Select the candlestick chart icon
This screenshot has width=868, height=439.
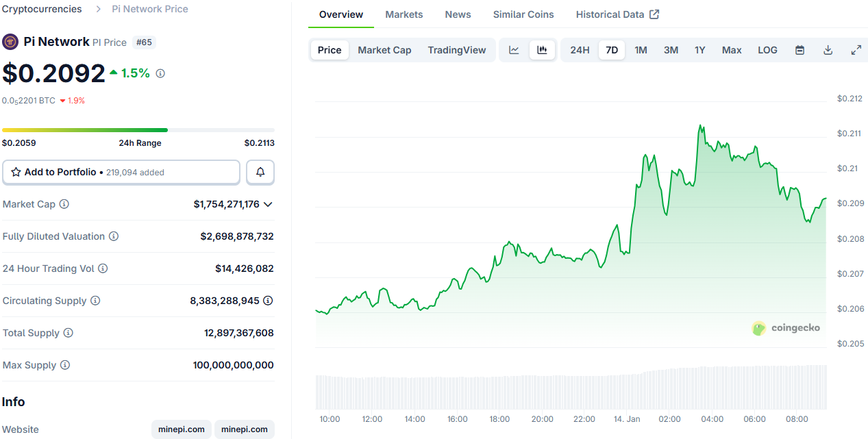pyautogui.click(x=542, y=49)
